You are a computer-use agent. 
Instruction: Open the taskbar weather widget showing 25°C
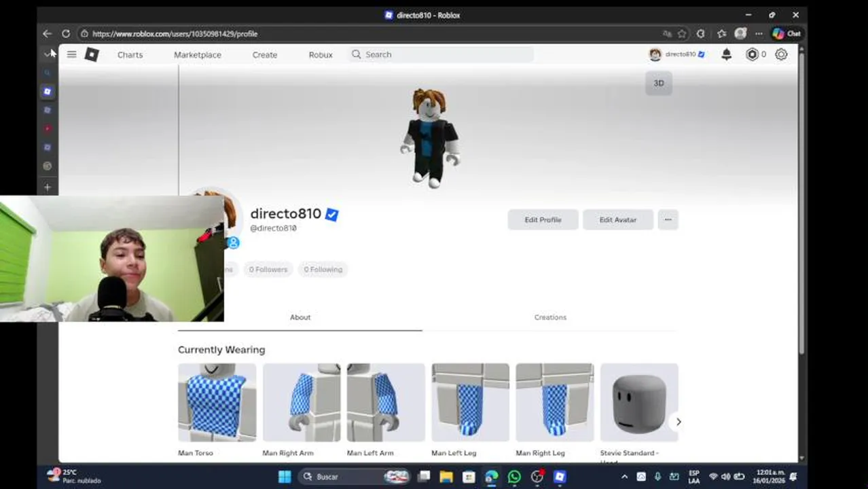[x=73, y=476]
